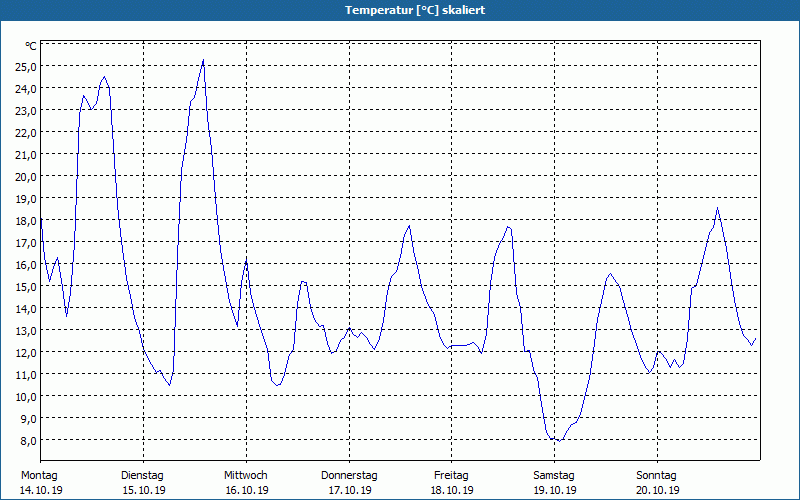Click the Dienstag day label
The width and height of the screenshot is (800, 500).
pos(142,476)
